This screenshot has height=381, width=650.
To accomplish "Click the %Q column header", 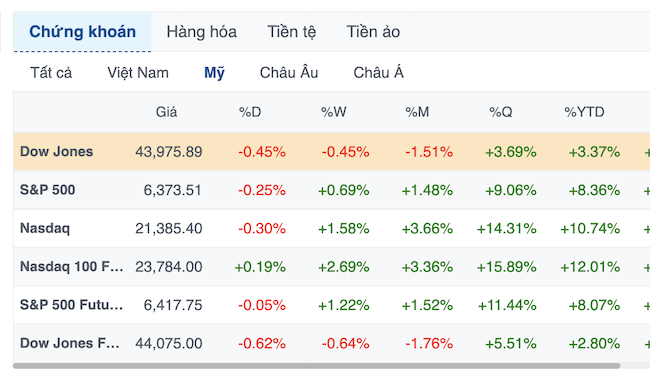I will click(501, 112).
